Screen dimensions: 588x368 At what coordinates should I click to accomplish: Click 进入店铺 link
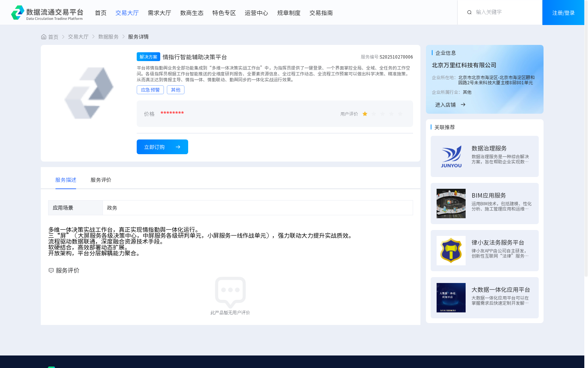click(x=445, y=105)
